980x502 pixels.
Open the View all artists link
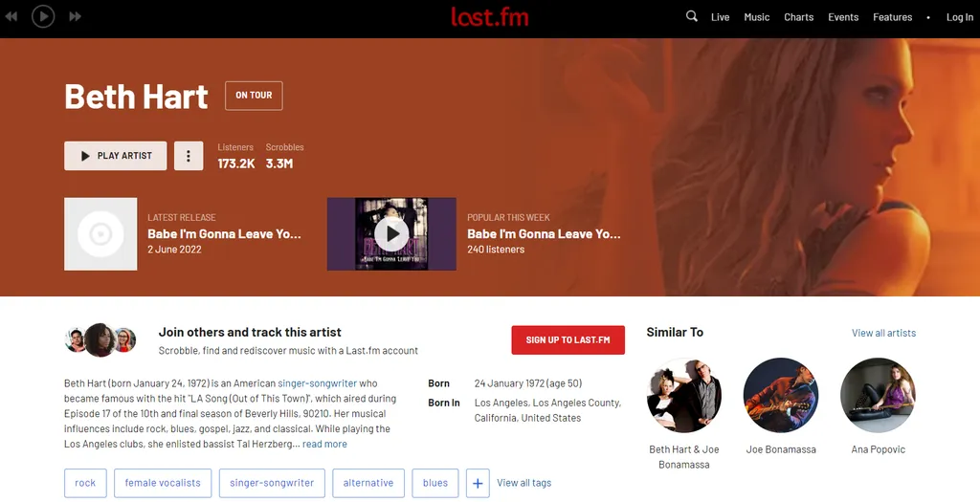pyautogui.click(x=883, y=333)
